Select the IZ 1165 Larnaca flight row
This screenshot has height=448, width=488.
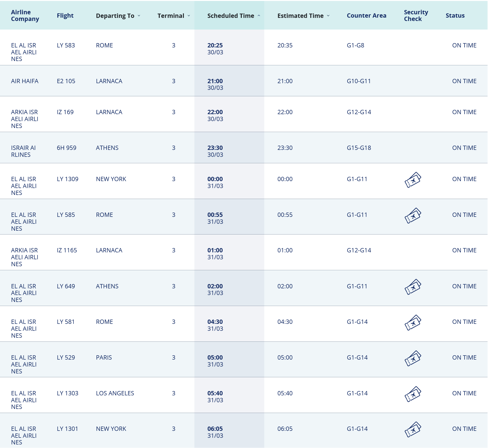[67, 250]
